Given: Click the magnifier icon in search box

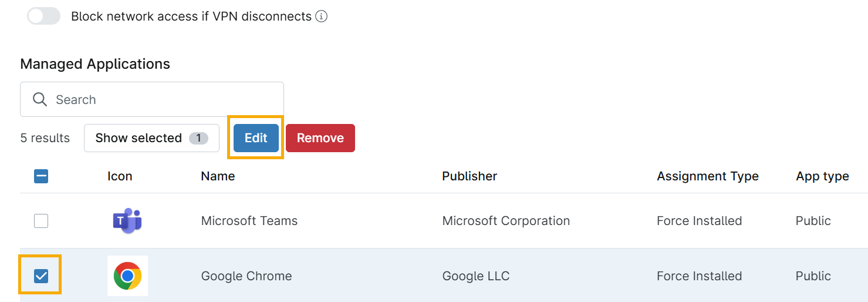Looking at the screenshot, I should pyautogui.click(x=40, y=99).
